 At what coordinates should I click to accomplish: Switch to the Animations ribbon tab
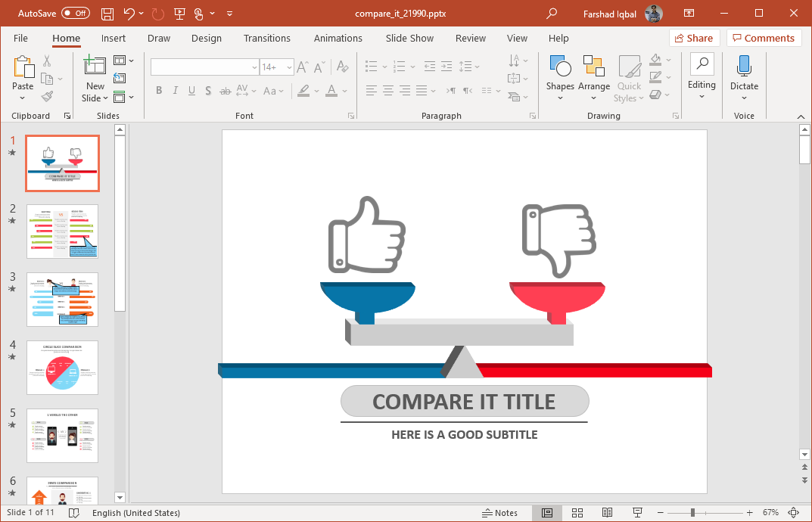coord(338,38)
